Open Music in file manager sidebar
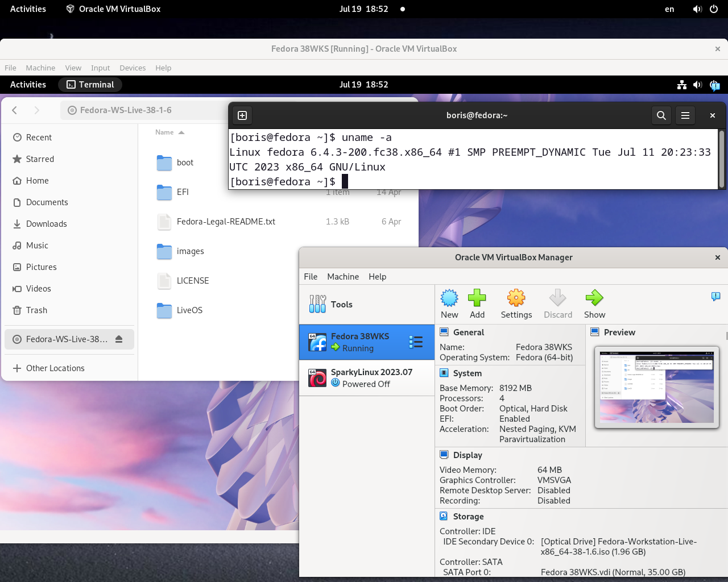Image resolution: width=728 pixels, height=582 pixels. click(x=69, y=246)
